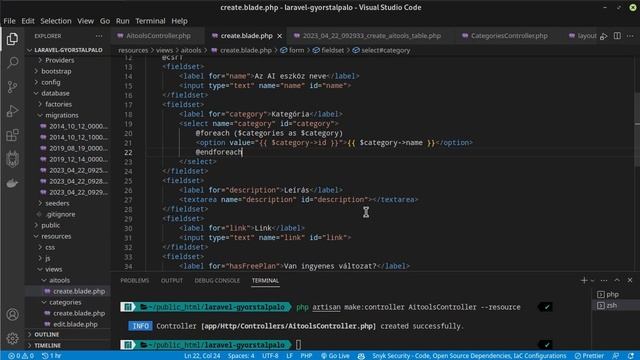
Task: Click the split editor icon
Action: [x=617, y=36]
